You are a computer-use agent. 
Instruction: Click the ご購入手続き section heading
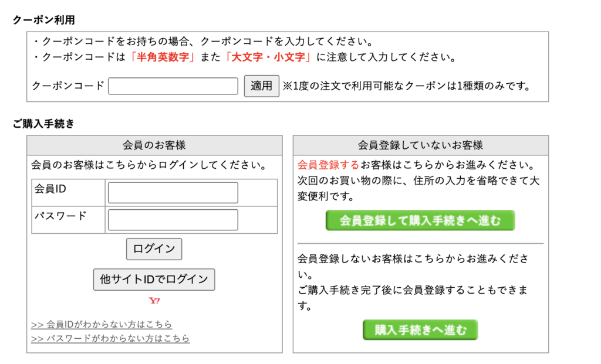tap(44, 124)
